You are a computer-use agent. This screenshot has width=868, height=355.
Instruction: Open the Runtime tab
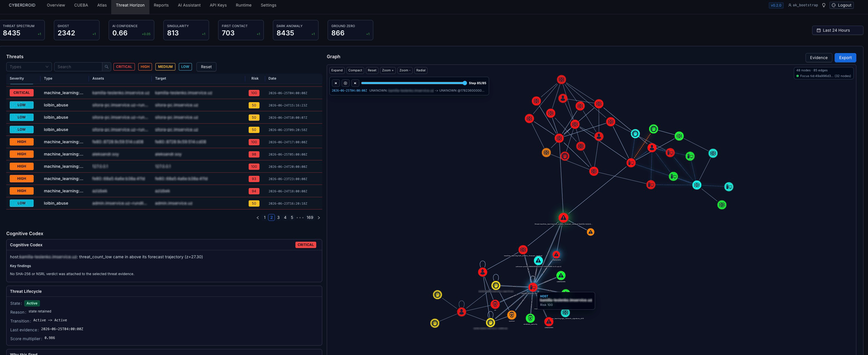[244, 5]
